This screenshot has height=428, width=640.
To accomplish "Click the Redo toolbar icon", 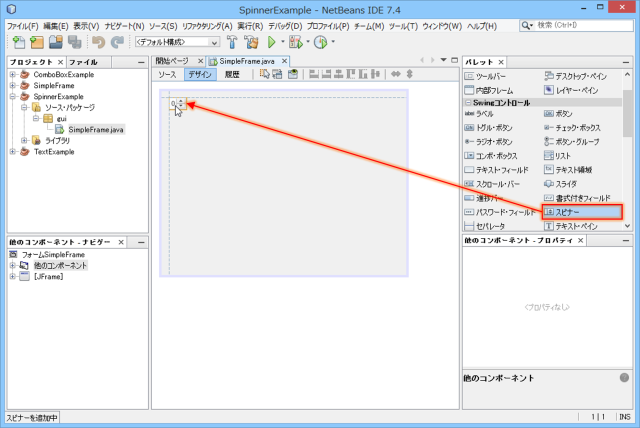I will 118,42.
